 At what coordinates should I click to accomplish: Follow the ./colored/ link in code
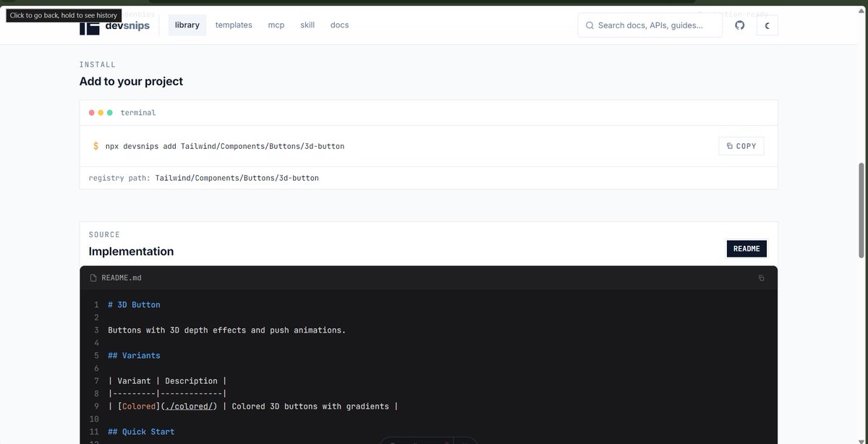pyautogui.click(x=189, y=406)
